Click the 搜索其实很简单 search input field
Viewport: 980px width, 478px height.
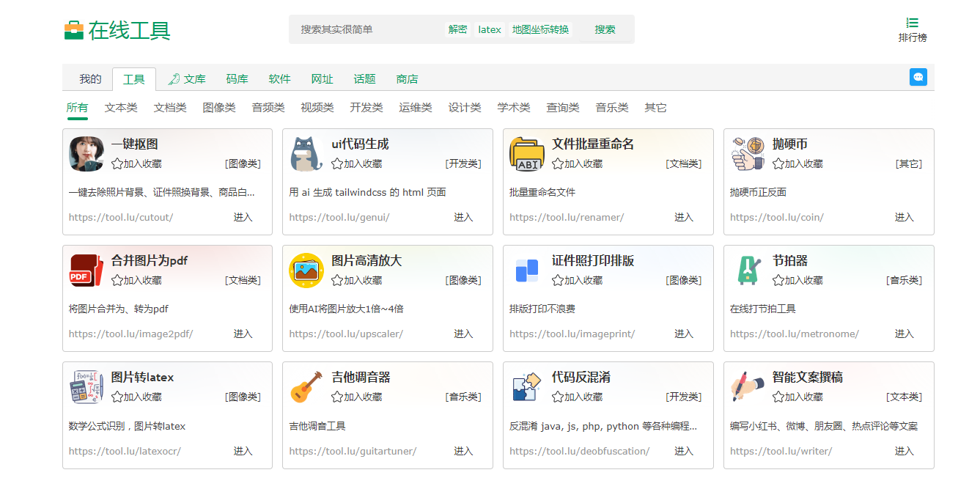click(366, 29)
